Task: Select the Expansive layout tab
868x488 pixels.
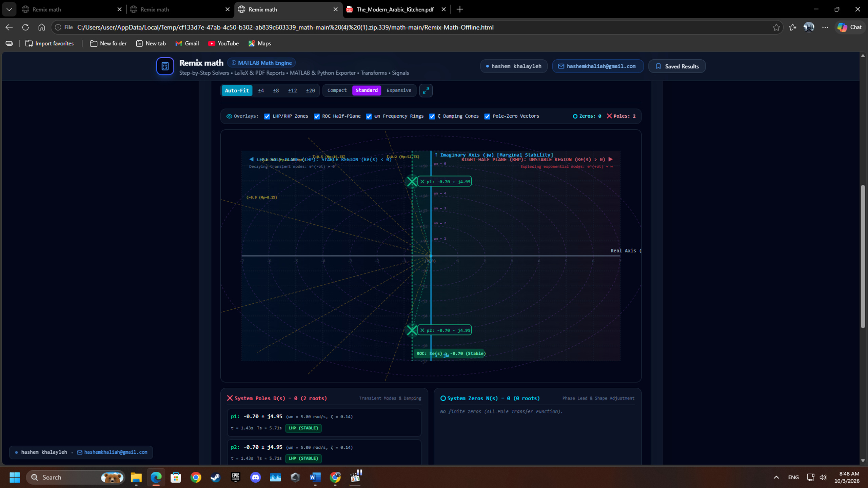Action: pyautogui.click(x=399, y=90)
